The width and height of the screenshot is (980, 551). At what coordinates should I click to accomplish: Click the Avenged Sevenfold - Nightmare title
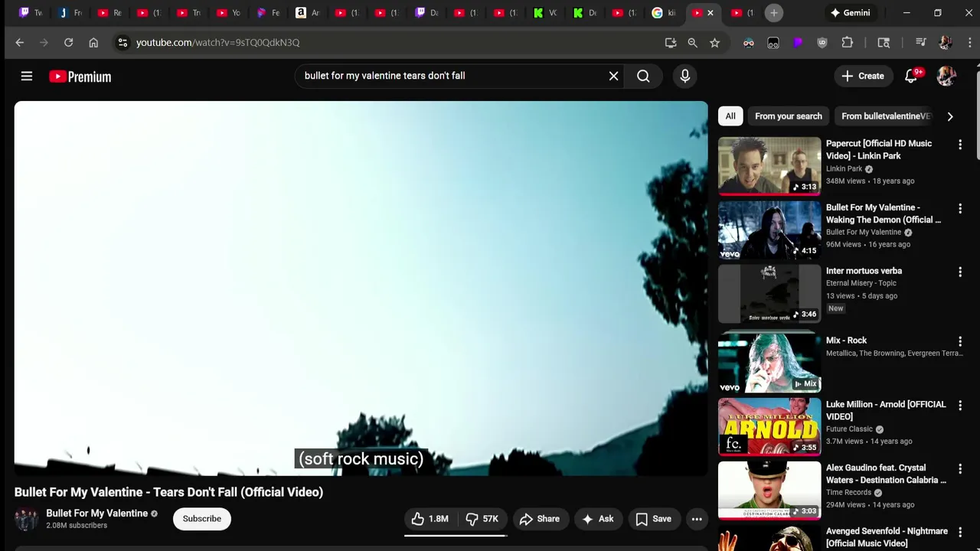click(x=887, y=537)
